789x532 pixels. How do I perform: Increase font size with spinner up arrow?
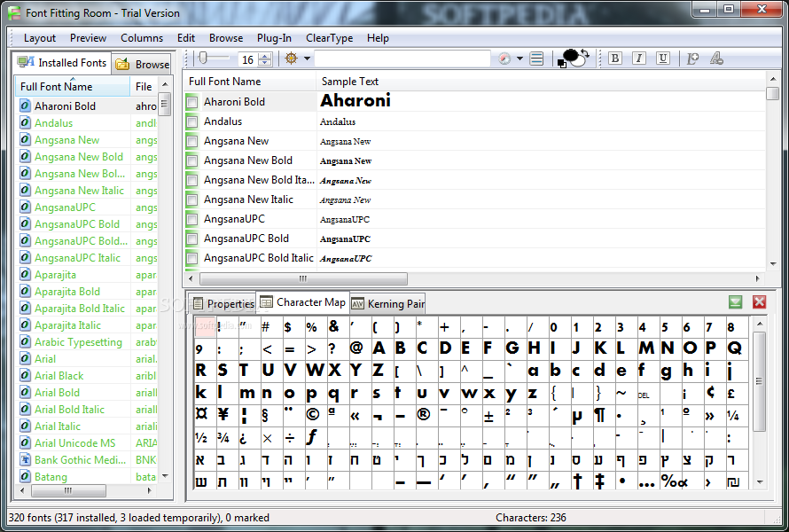(265, 56)
